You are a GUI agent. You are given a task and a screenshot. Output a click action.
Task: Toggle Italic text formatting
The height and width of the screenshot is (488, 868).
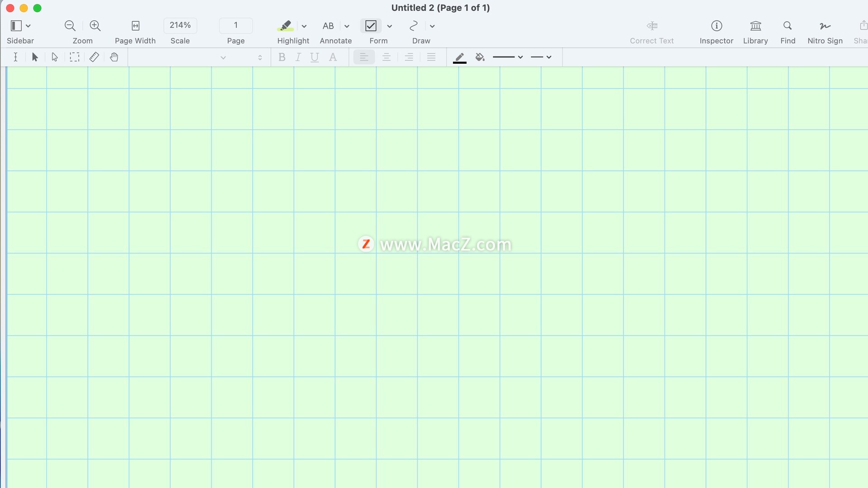coord(298,57)
